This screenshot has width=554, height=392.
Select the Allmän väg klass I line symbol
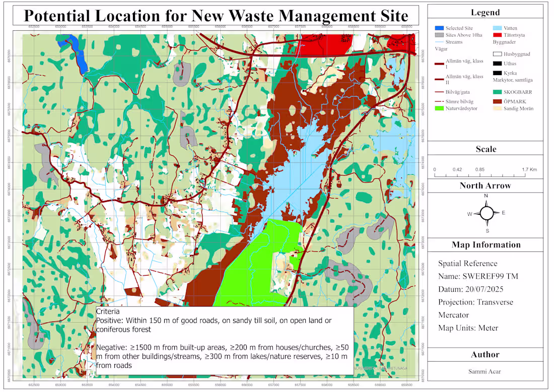pyautogui.click(x=439, y=64)
